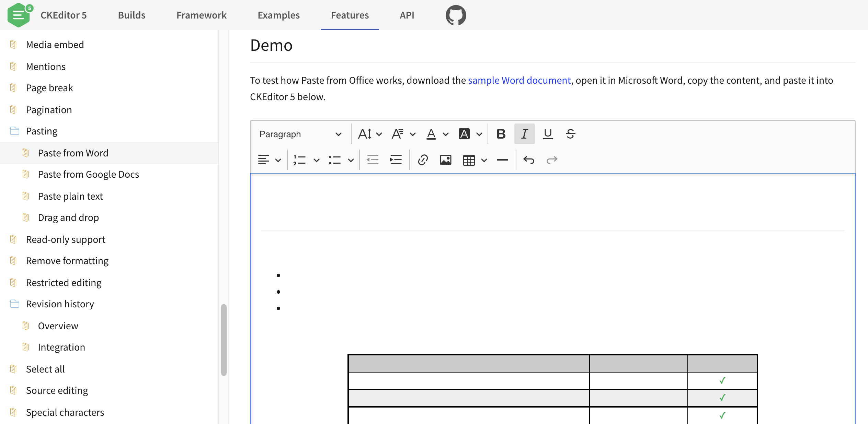Insert a Horizontal line
Screen dimensions: 868x424
point(502,160)
